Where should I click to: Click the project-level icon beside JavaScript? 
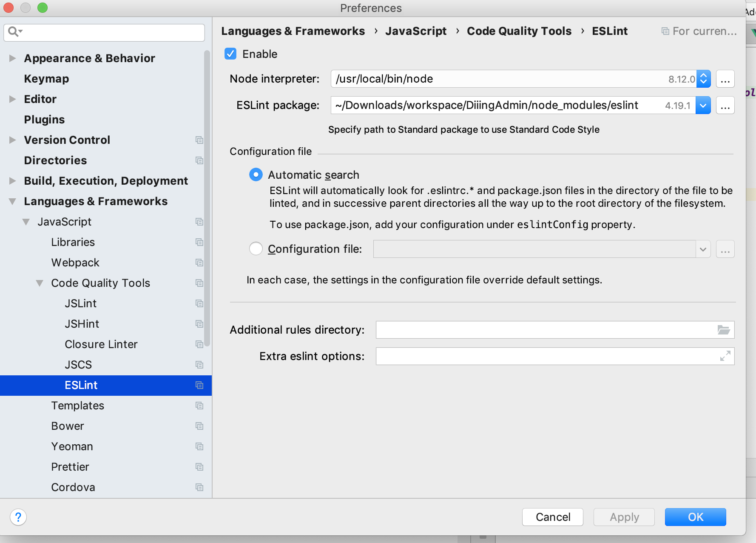[x=199, y=222]
